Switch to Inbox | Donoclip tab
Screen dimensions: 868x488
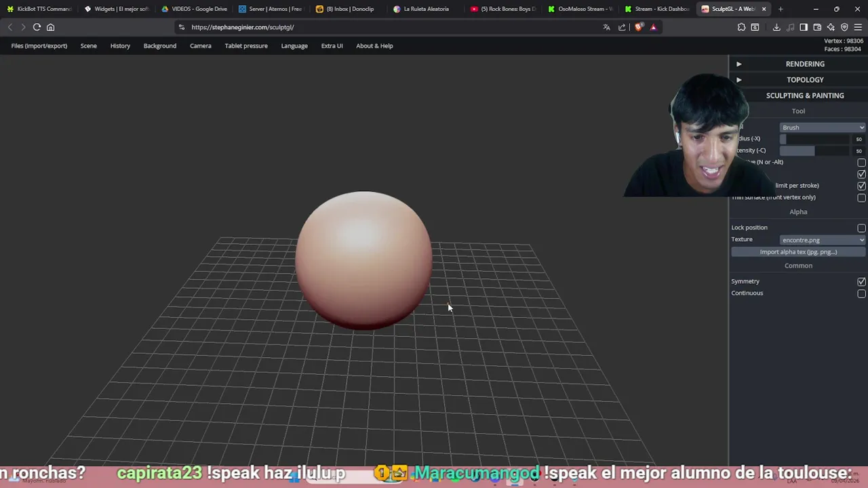coord(349,9)
